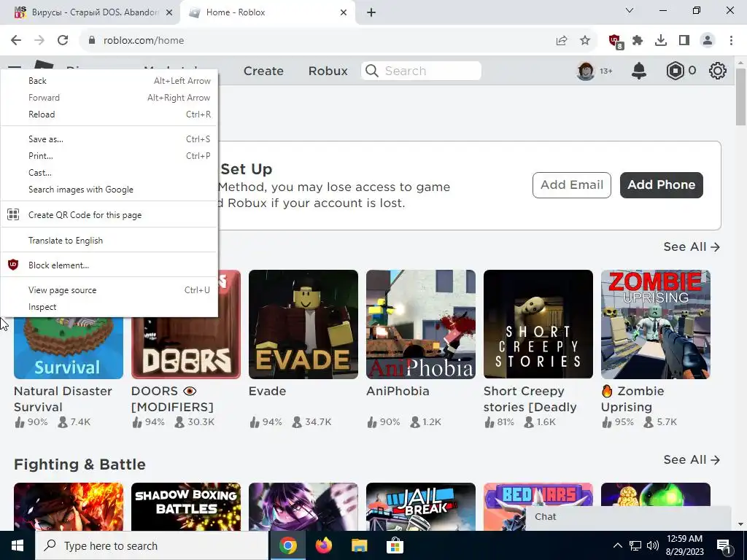The width and height of the screenshot is (747, 560).
Task: Open Chrome's three-dot menu
Action: (x=731, y=41)
